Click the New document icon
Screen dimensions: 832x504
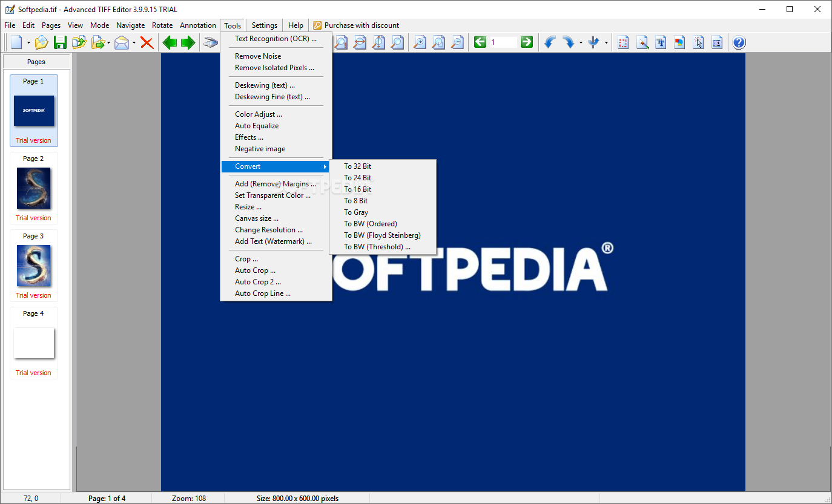[16, 42]
